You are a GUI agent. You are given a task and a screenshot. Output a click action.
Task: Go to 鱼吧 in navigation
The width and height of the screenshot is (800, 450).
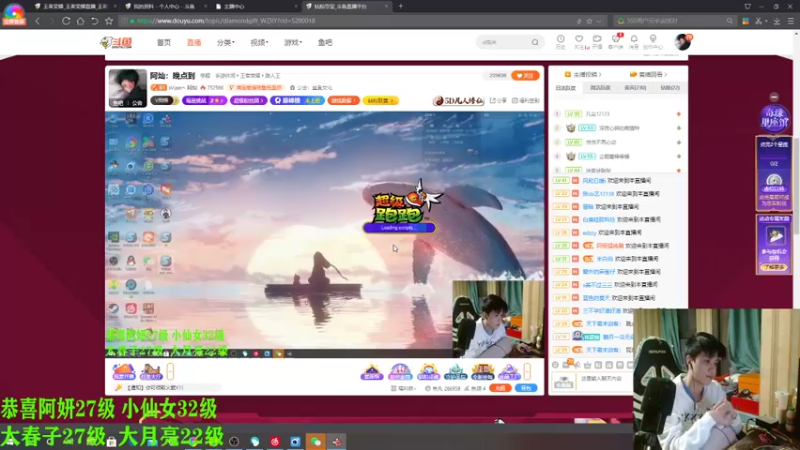coord(325,42)
